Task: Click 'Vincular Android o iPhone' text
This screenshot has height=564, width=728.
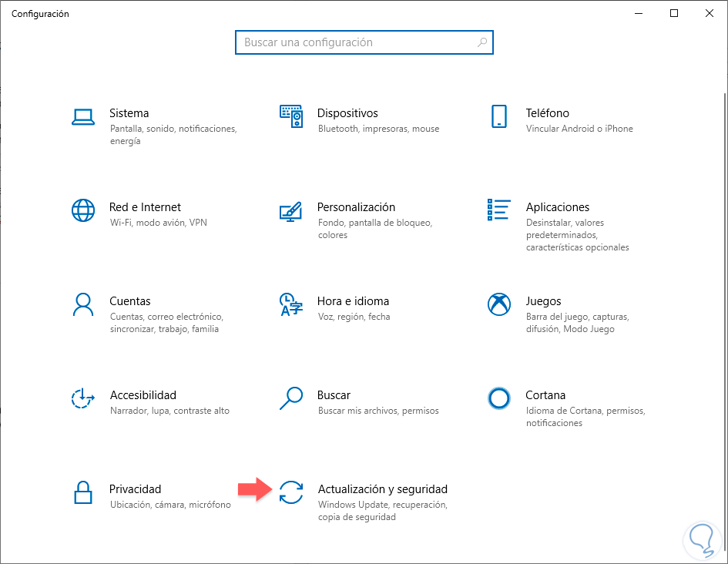Action: pyautogui.click(x=579, y=129)
